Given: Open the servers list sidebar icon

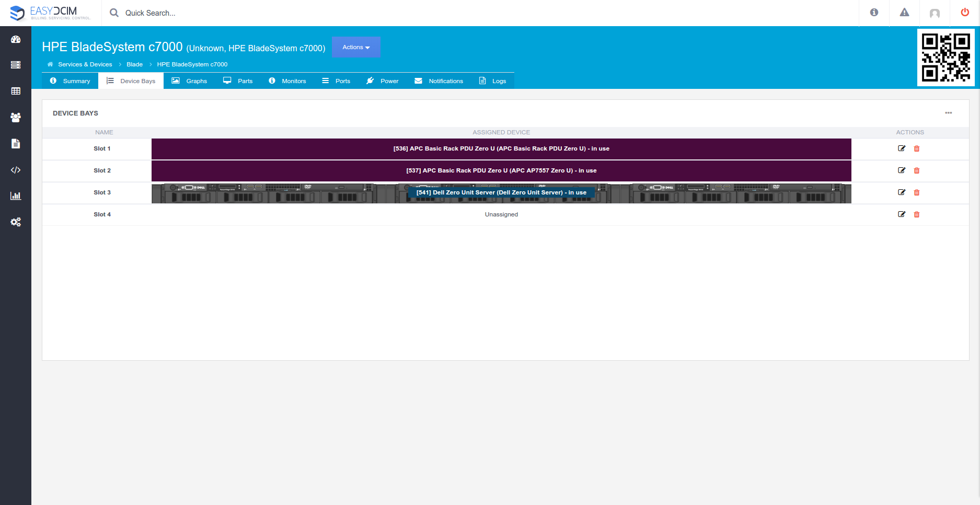Looking at the screenshot, I should coord(16,65).
